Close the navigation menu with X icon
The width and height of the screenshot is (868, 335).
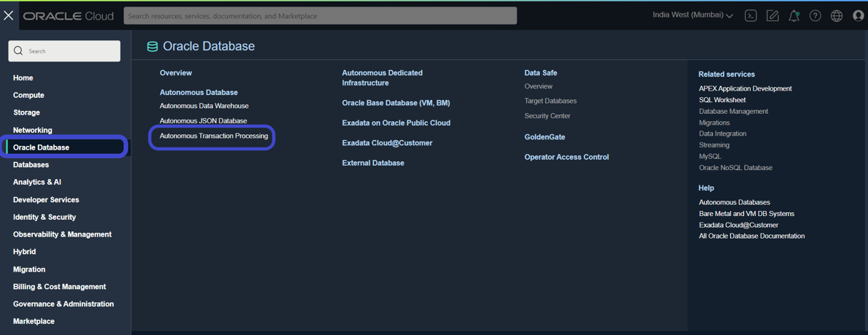pos(8,16)
